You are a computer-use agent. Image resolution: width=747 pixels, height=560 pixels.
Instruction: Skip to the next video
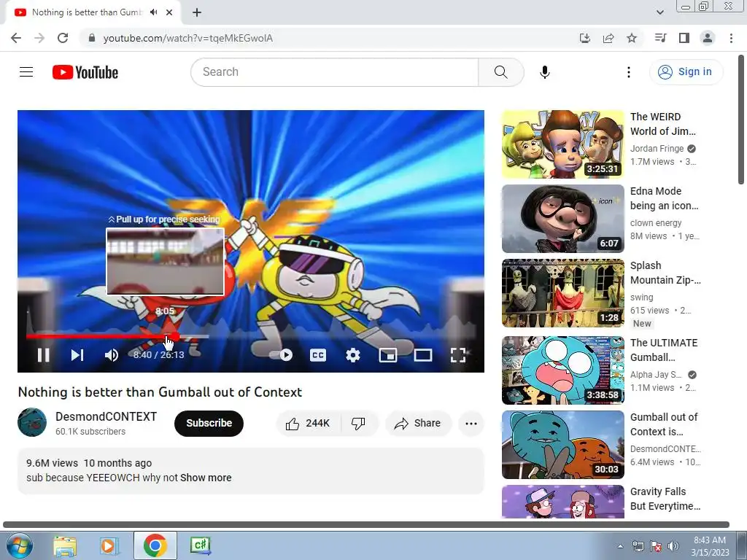pyautogui.click(x=77, y=355)
